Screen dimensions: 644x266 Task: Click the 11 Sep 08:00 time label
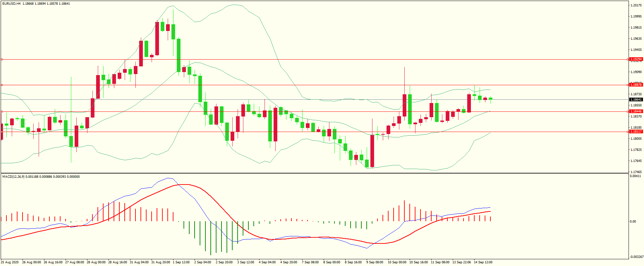[440, 262]
